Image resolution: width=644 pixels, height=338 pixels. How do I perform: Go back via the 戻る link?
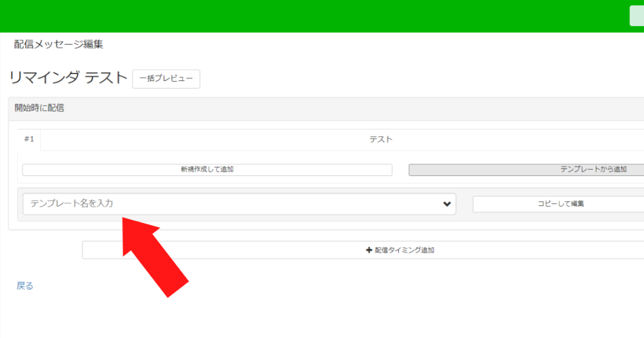pos(25,286)
